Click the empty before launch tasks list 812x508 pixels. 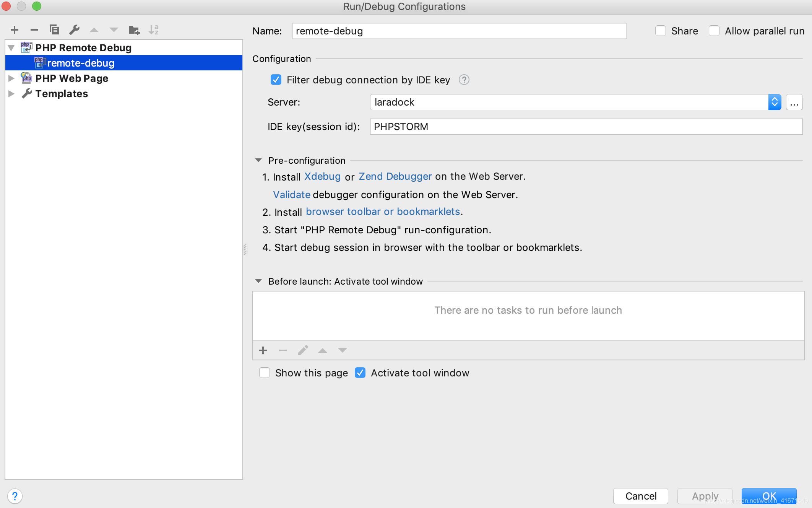pos(528,316)
